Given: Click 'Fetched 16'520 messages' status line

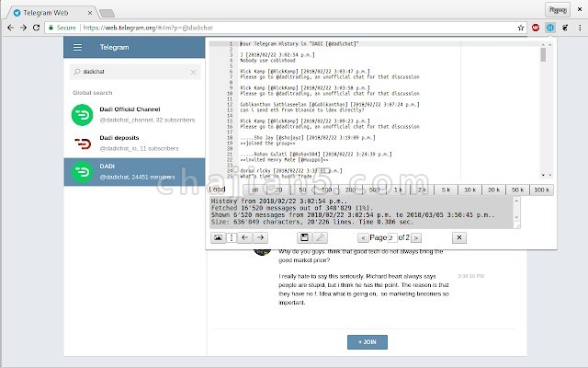Looking at the screenshot, I should point(292,208).
